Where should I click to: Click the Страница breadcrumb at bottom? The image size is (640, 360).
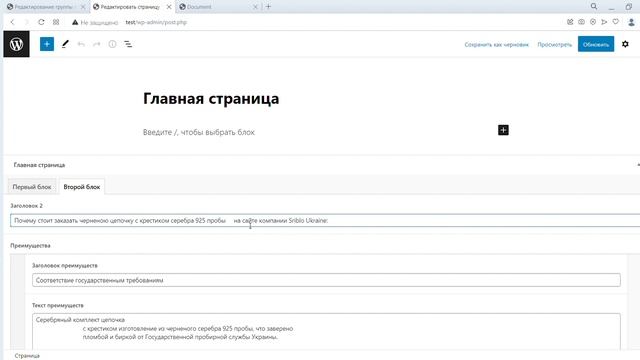coord(27,356)
